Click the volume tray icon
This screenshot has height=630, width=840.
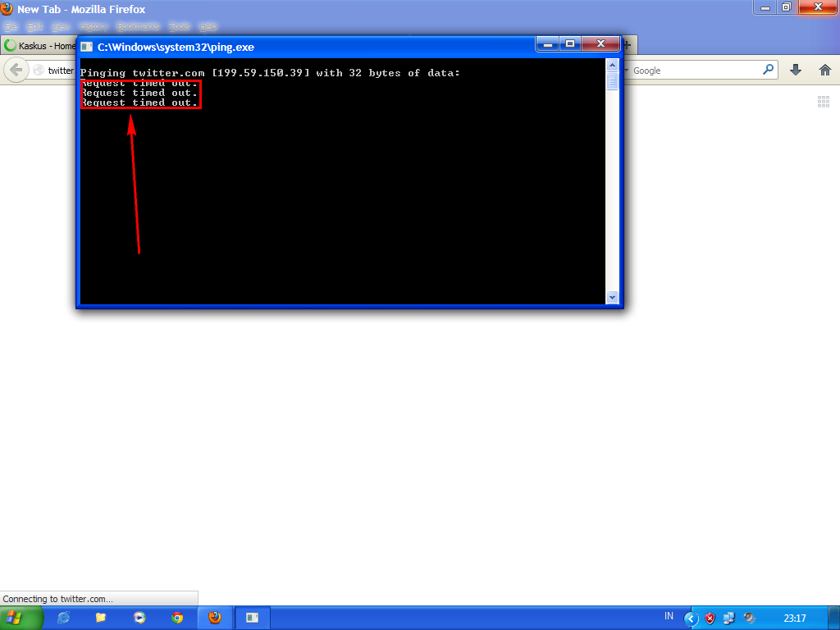(x=749, y=619)
